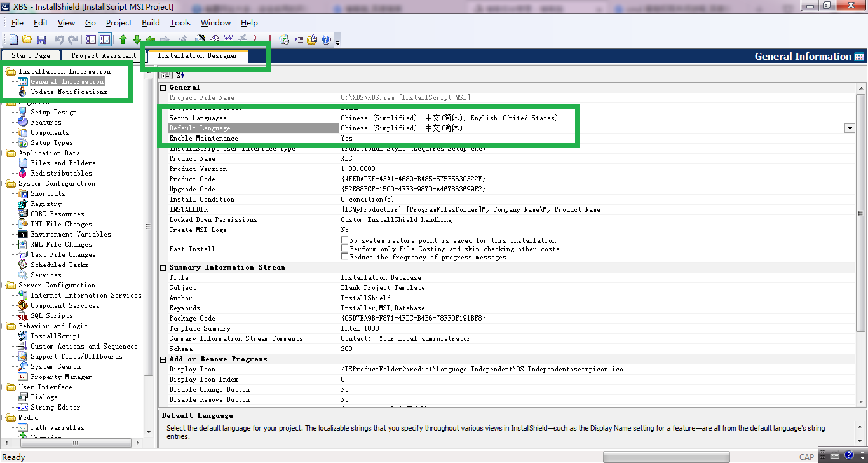
Task: Open the Environment Variables view
Action: [71, 234]
